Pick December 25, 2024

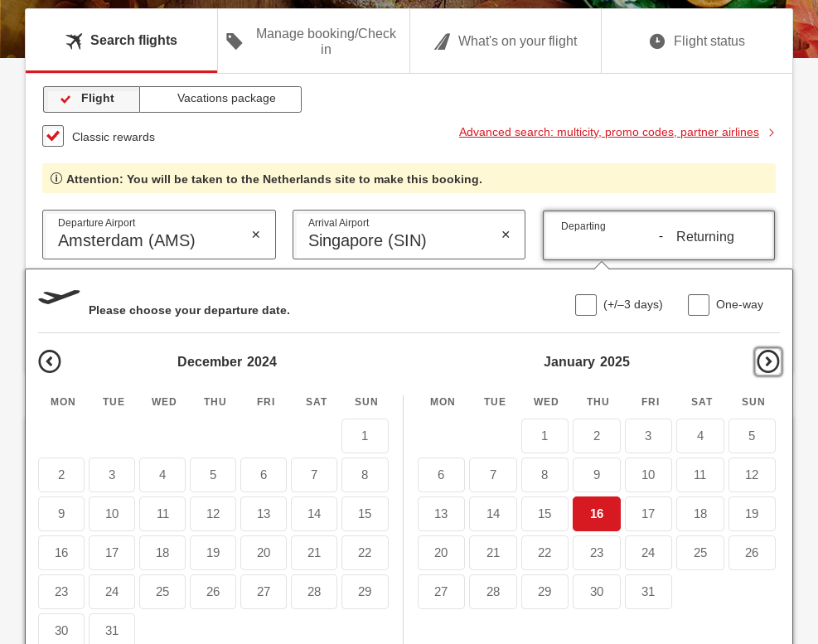[x=162, y=592]
